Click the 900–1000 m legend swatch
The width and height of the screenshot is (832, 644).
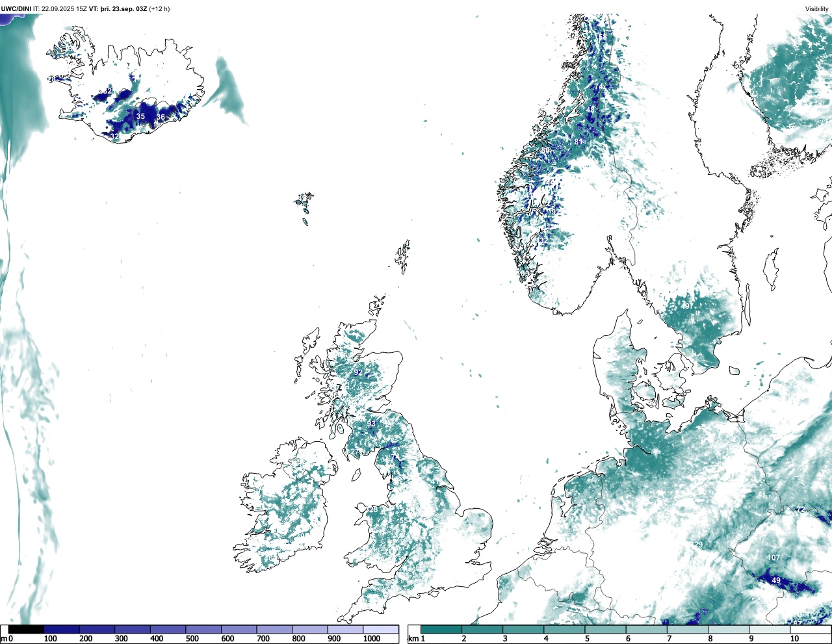coord(345,630)
